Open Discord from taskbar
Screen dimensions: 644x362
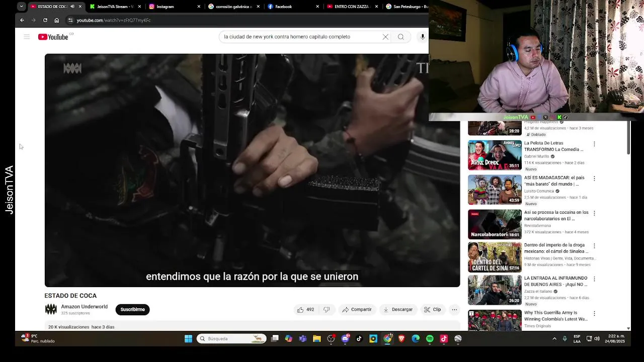345,339
